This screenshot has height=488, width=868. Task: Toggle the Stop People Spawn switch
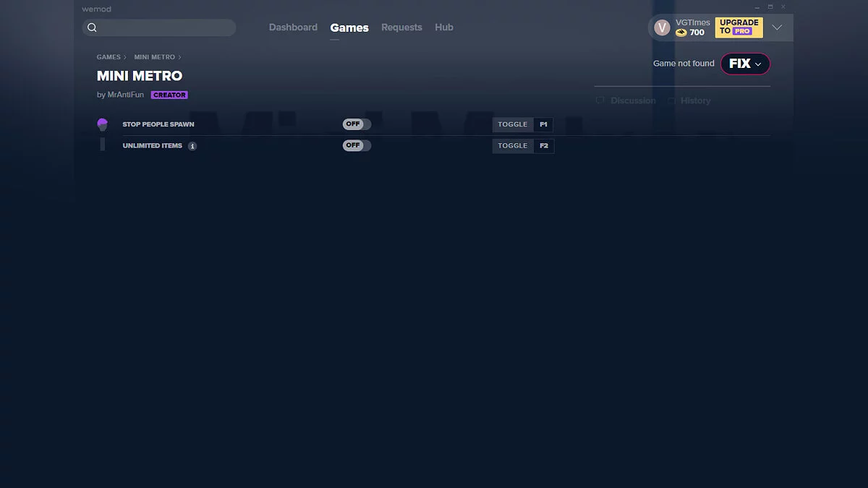(357, 124)
